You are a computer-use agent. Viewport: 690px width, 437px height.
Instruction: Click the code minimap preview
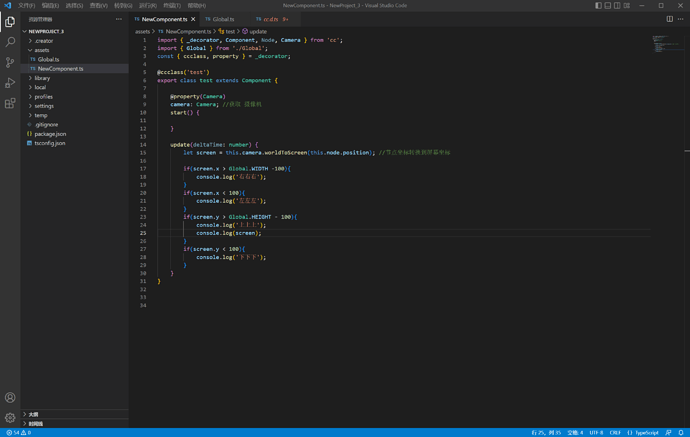point(662,44)
